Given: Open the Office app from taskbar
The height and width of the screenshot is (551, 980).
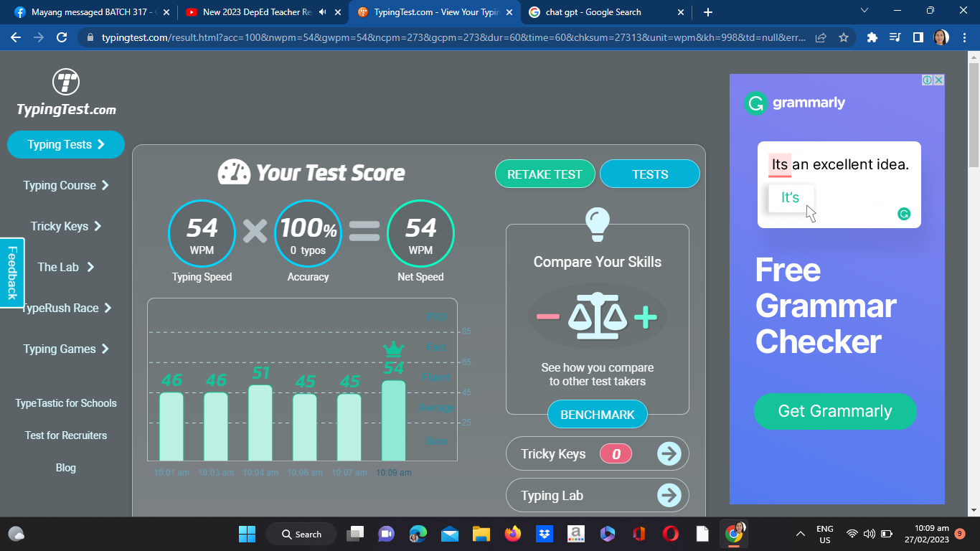Looking at the screenshot, I should point(639,534).
